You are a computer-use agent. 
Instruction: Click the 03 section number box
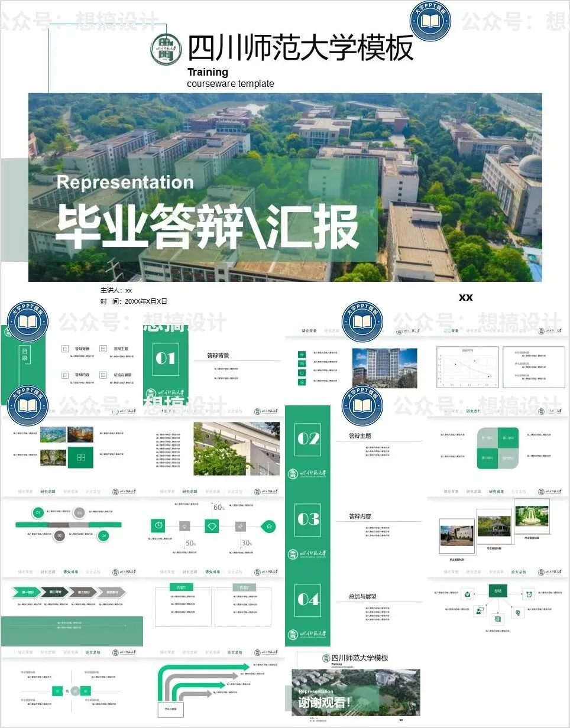pos(308,519)
